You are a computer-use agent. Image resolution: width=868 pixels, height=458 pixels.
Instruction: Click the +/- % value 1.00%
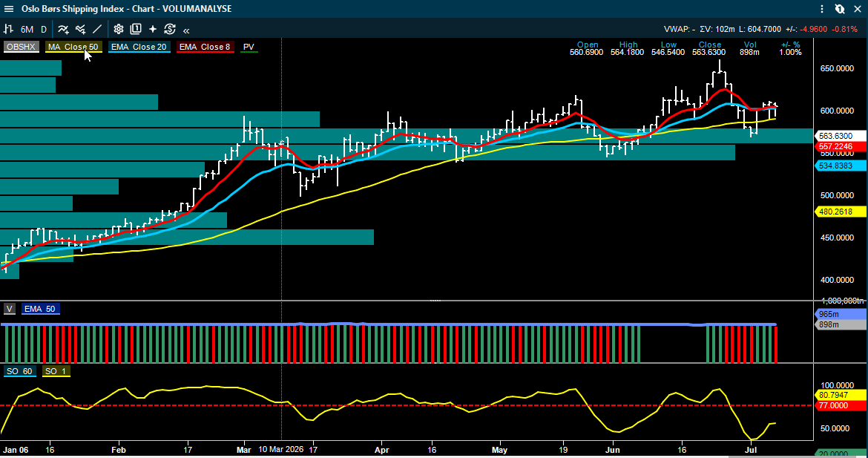pyautogui.click(x=791, y=52)
